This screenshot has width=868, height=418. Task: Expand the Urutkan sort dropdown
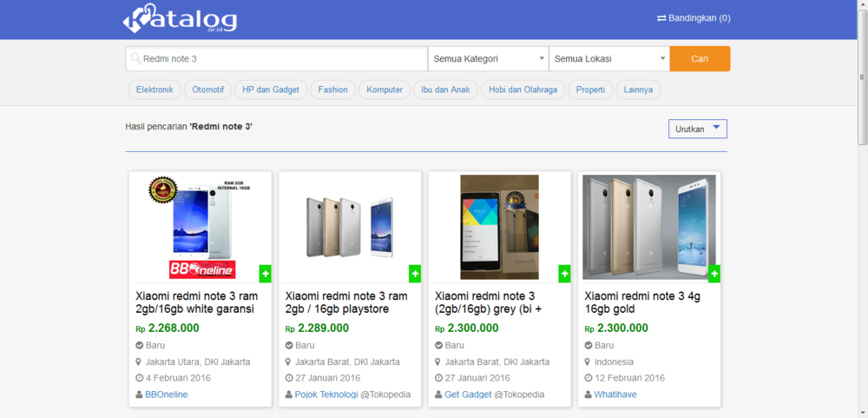pyautogui.click(x=698, y=129)
